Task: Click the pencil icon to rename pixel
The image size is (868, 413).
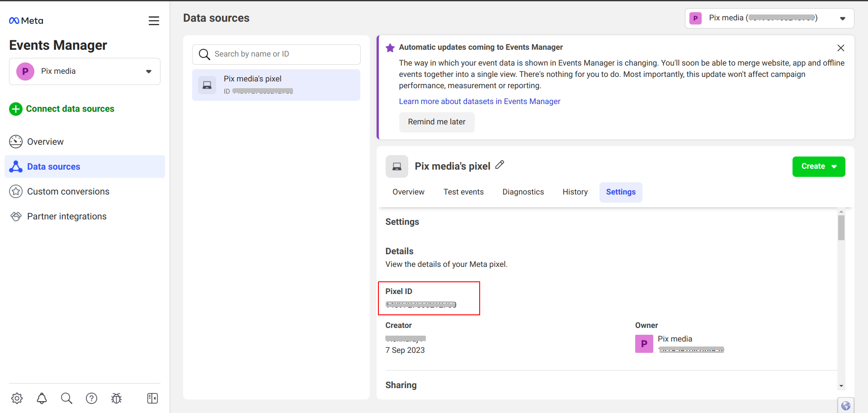Action: pyautogui.click(x=500, y=165)
